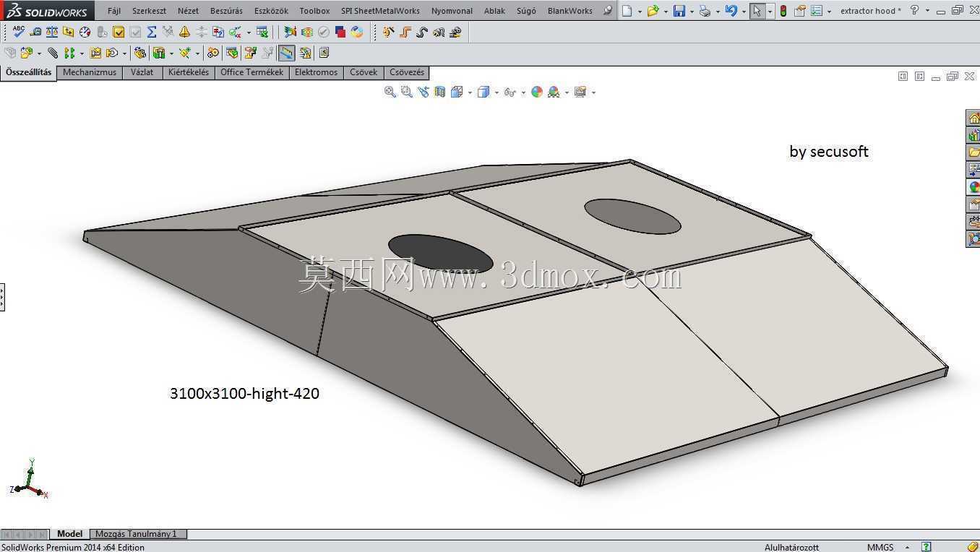
Task: Save the document with floppy icon
Action: [679, 11]
